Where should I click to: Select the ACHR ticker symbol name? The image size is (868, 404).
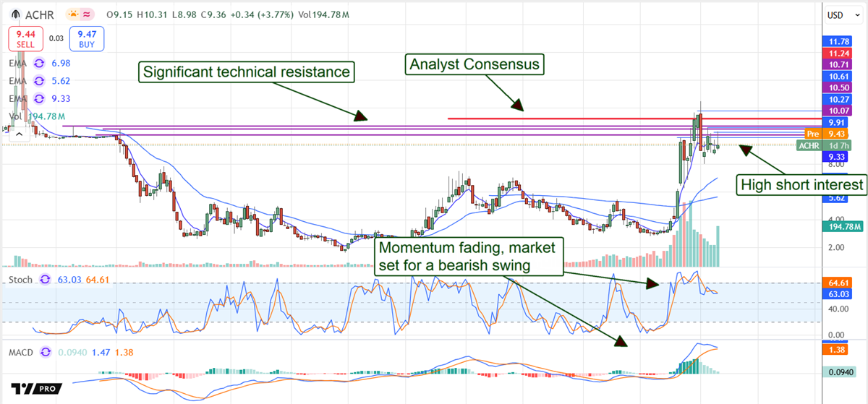tap(41, 14)
